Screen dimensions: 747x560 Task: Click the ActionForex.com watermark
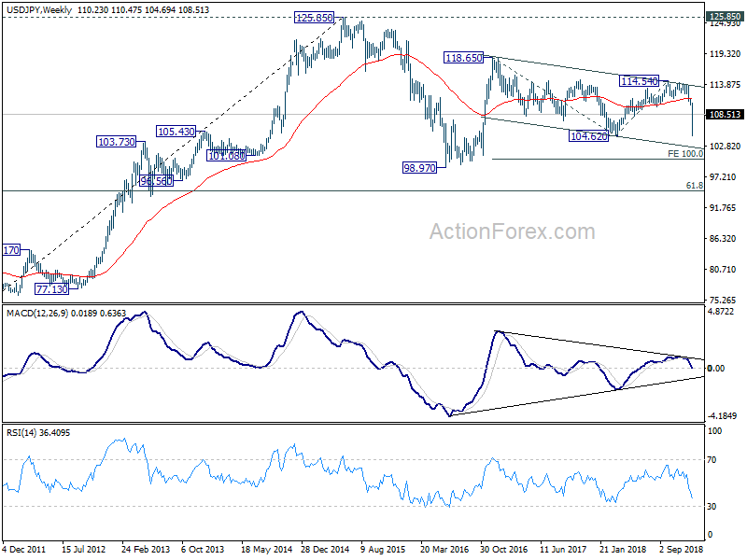click(513, 231)
